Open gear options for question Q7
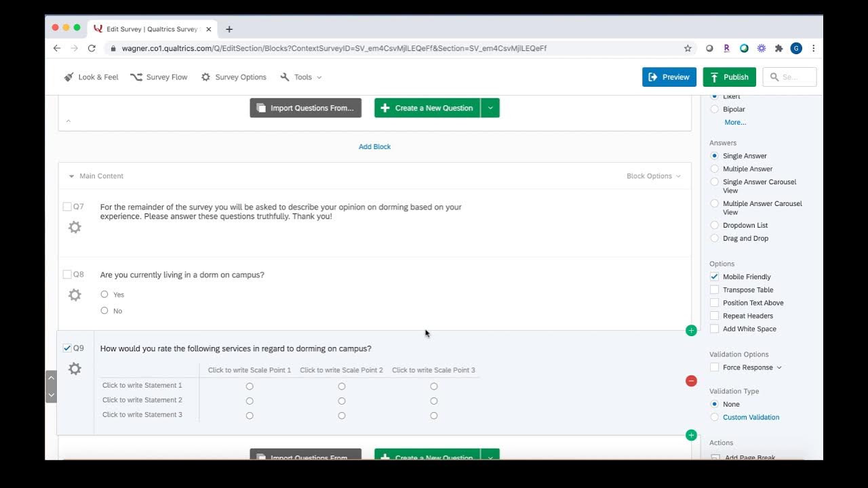The width and height of the screenshot is (868, 488). [75, 227]
